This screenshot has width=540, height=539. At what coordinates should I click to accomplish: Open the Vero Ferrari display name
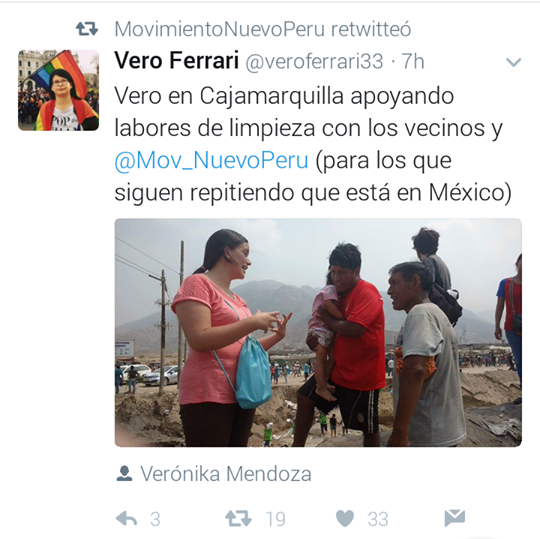[x=176, y=60]
